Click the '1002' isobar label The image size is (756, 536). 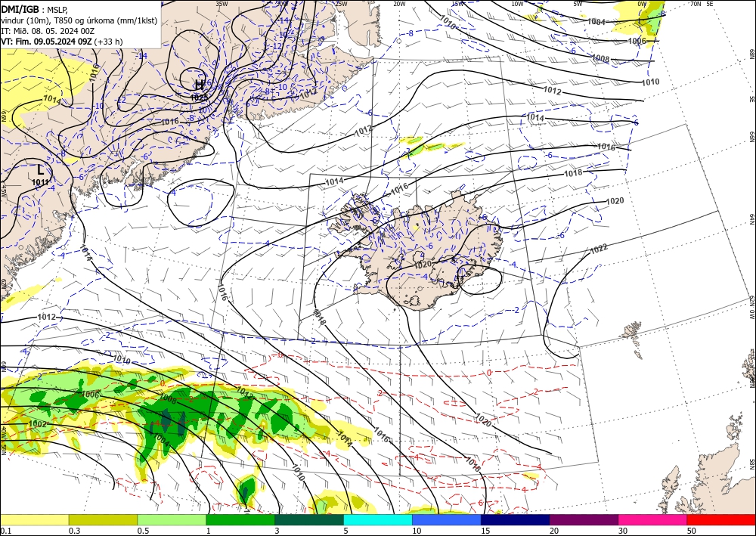point(38,424)
